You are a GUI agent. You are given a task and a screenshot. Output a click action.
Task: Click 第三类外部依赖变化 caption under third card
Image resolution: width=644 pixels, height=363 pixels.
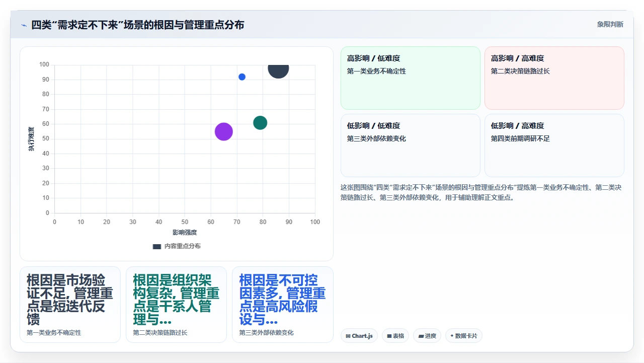(266, 333)
